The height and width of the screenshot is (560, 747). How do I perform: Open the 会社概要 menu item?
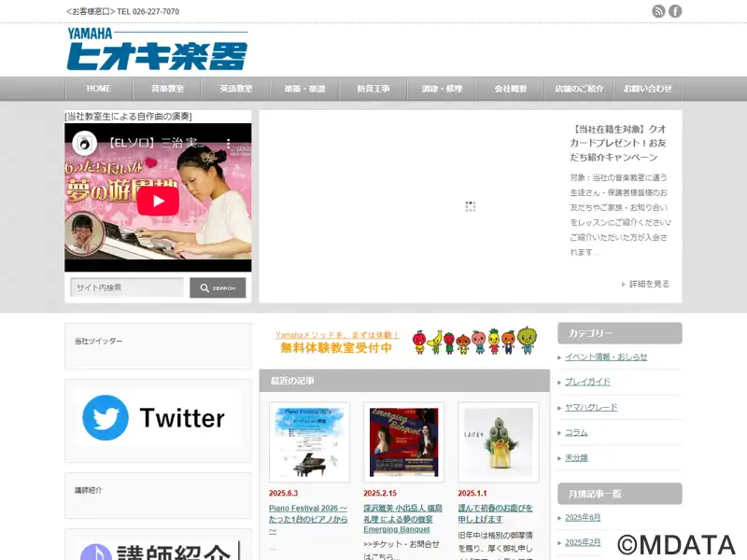point(511,89)
